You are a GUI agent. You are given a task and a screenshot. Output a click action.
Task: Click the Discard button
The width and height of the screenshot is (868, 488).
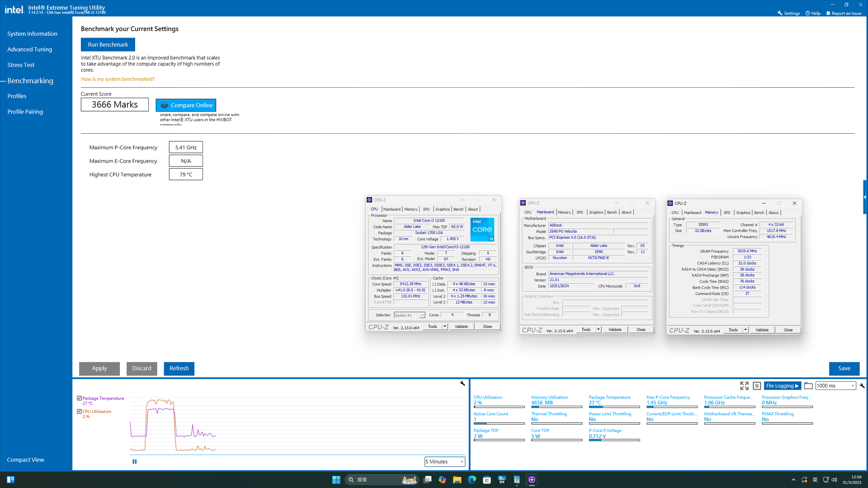click(x=142, y=368)
